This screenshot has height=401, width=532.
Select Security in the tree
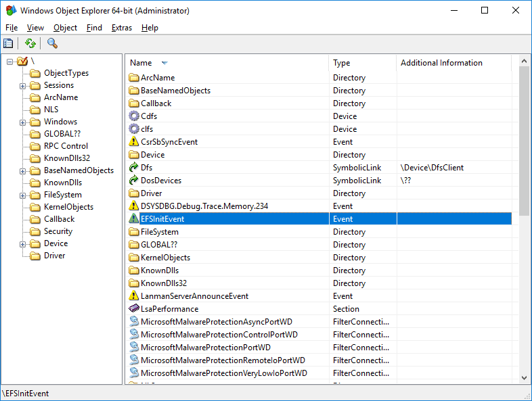(x=58, y=231)
